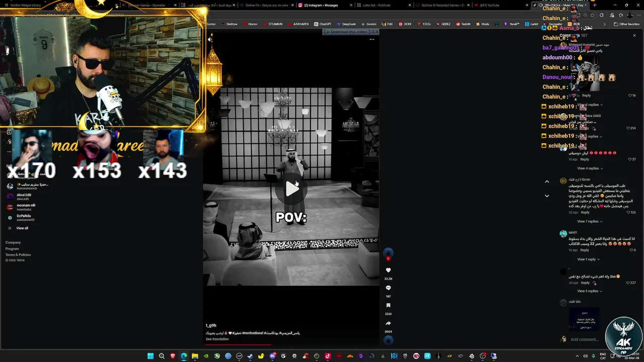Open talo01 commenter avatar
644x362 pixels.
(563, 234)
